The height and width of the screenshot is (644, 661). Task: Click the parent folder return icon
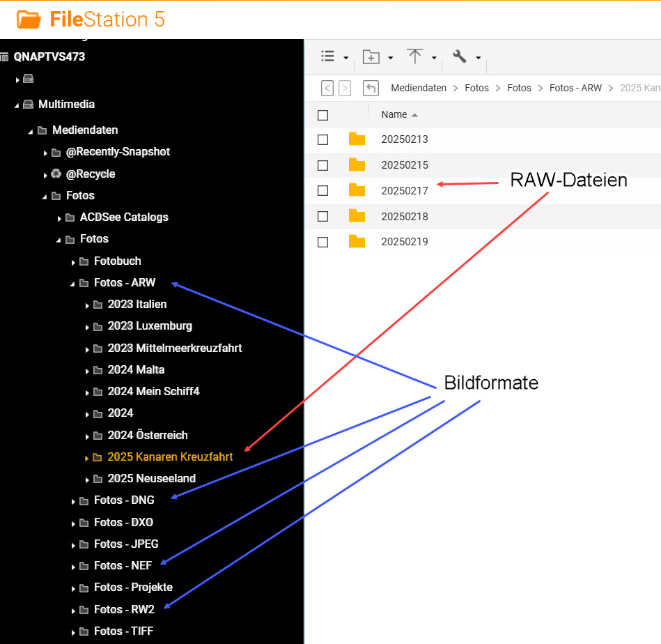click(371, 89)
